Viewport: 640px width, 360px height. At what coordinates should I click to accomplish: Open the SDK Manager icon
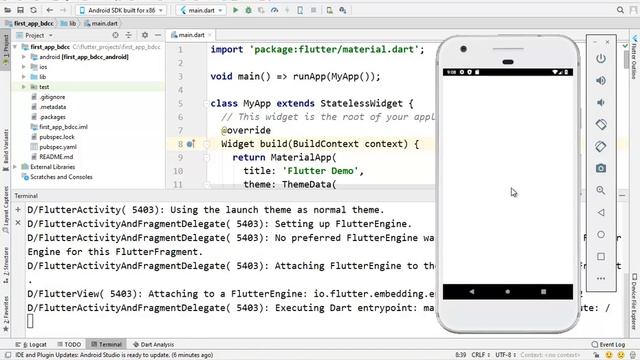click(x=342, y=10)
